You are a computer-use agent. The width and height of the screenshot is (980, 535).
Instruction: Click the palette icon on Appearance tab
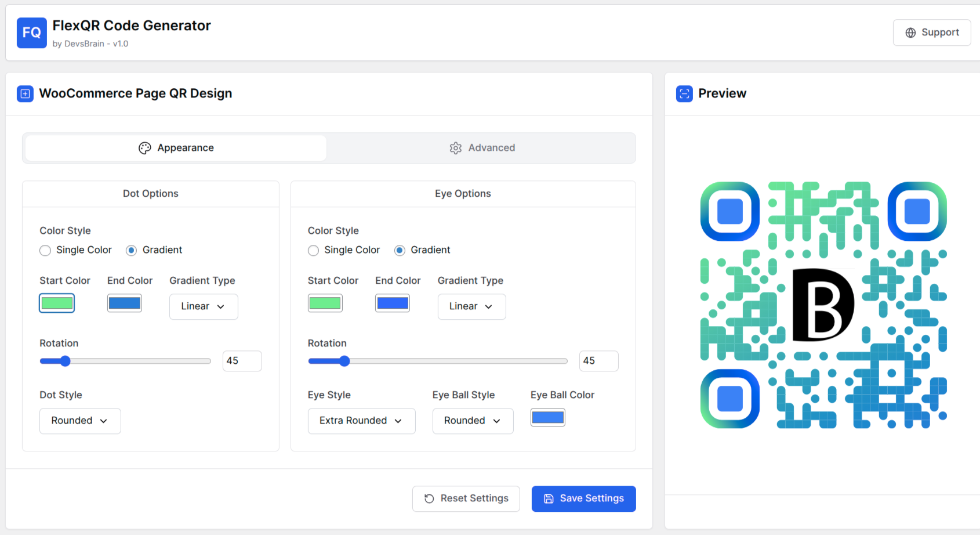(x=145, y=148)
